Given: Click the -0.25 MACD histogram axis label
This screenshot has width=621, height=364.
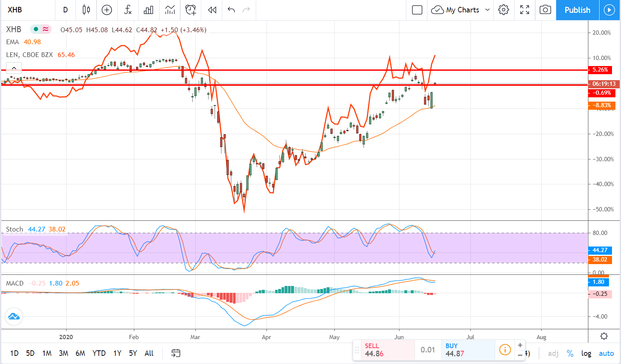Looking at the screenshot, I should pyautogui.click(x=600, y=294).
